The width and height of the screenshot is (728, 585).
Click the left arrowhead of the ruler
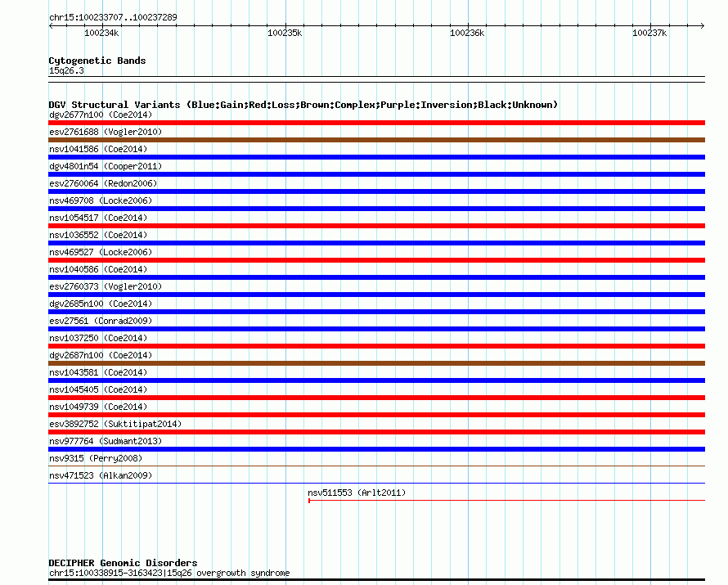click(51, 26)
